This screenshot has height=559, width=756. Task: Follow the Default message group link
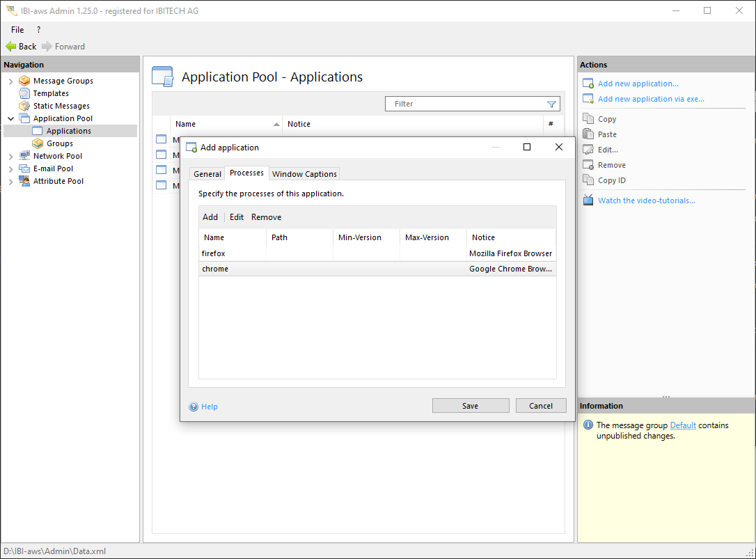tap(682, 425)
